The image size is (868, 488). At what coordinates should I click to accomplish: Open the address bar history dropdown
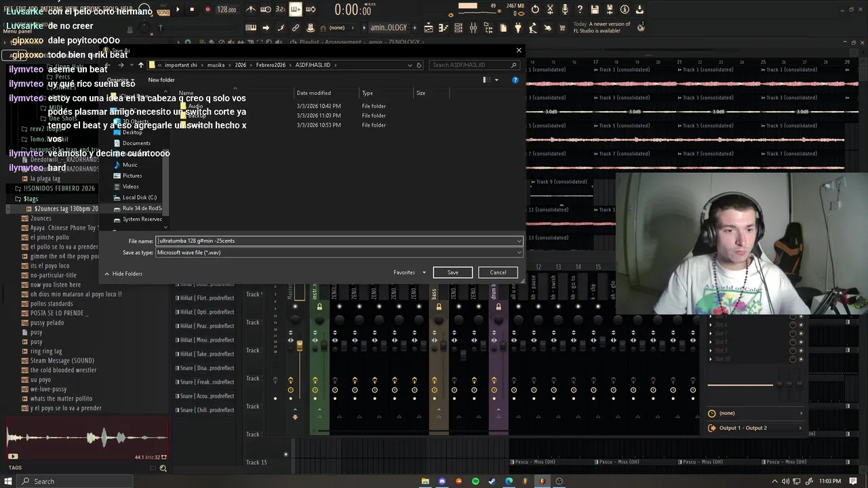pyautogui.click(x=410, y=65)
